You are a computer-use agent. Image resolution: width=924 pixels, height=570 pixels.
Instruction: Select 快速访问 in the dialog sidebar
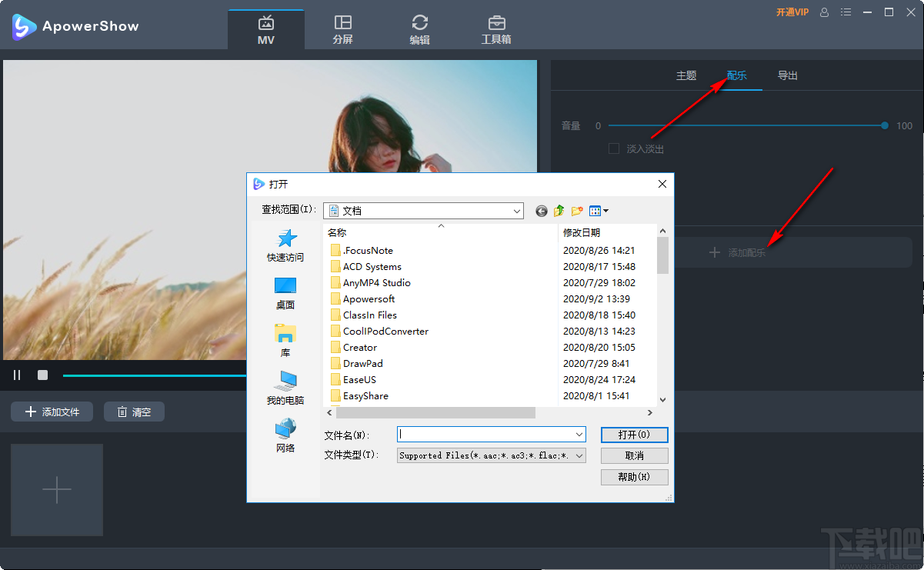285,246
